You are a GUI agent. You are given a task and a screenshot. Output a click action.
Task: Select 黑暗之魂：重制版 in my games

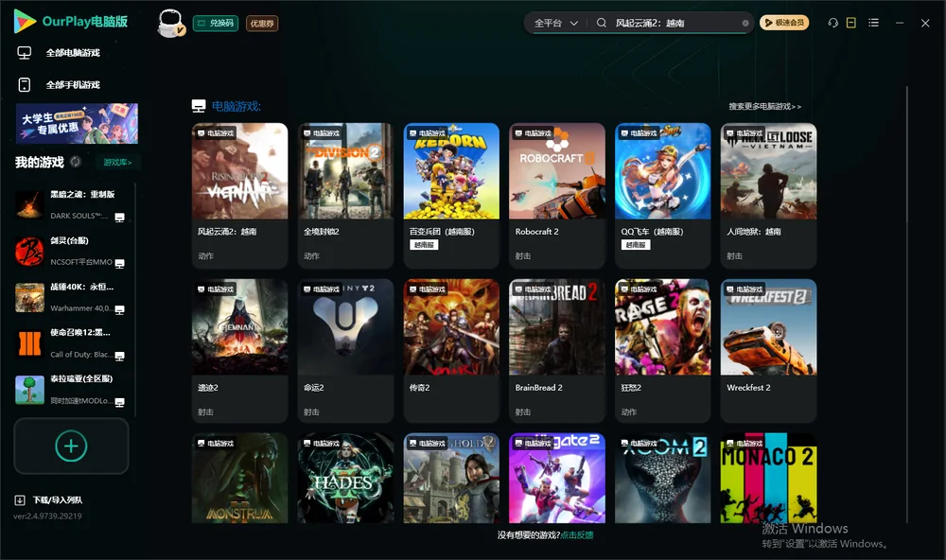point(71,205)
